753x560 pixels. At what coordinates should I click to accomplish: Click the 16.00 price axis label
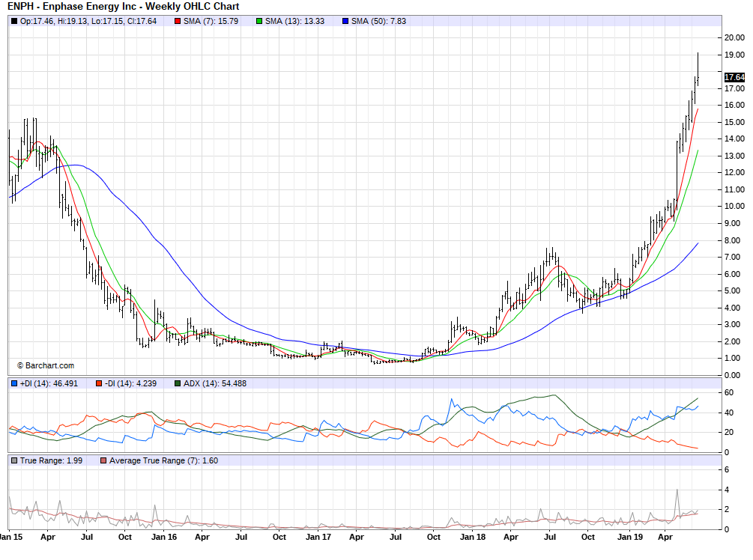point(734,105)
